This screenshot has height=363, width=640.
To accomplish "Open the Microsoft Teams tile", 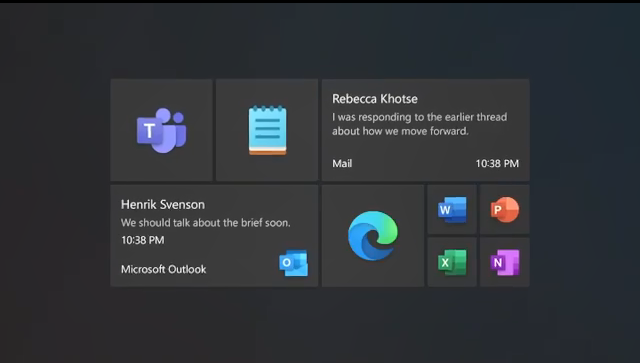I will click(x=161, y=130).
